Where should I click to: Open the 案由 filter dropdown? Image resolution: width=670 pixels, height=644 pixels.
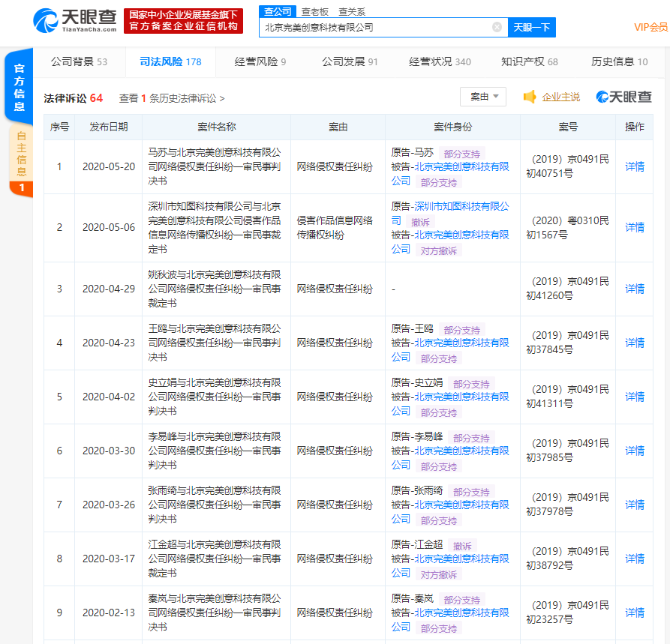(482, 96)
